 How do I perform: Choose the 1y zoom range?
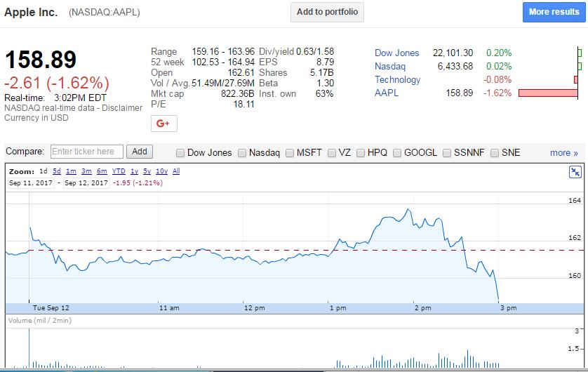pyautogui.click(x=134, y=171)
